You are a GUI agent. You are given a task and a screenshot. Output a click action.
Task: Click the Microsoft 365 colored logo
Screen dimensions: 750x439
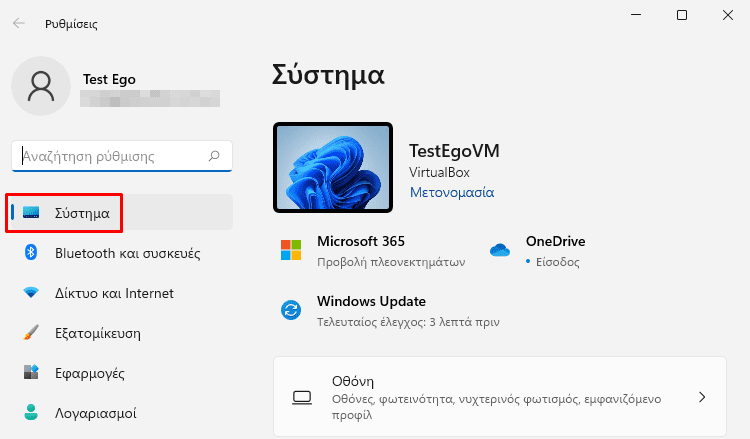click(291, 250)
